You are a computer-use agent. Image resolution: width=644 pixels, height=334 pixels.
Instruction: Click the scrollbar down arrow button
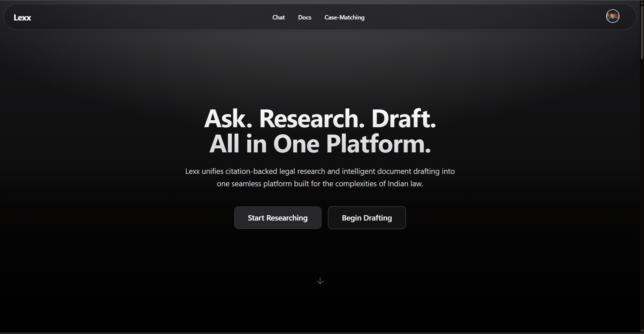[642, 331]
